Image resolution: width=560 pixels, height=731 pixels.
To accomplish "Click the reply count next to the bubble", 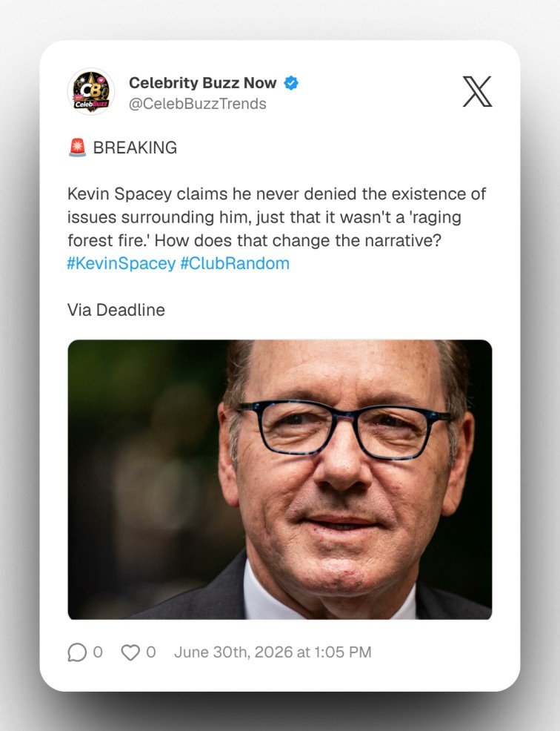I will pos(98,652).
